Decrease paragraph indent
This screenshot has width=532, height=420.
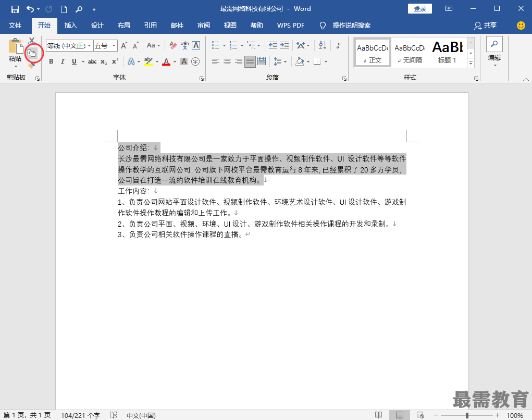click(273, 45)
